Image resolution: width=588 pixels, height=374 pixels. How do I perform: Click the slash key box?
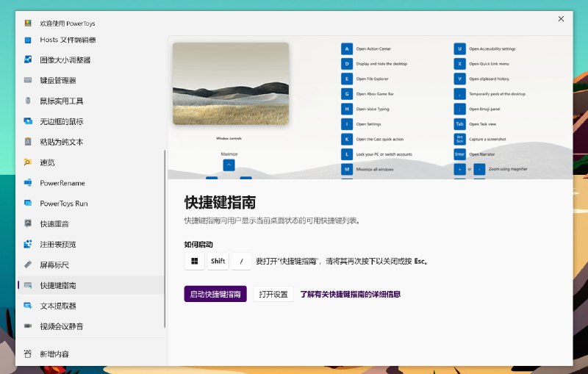pos(241,261)
